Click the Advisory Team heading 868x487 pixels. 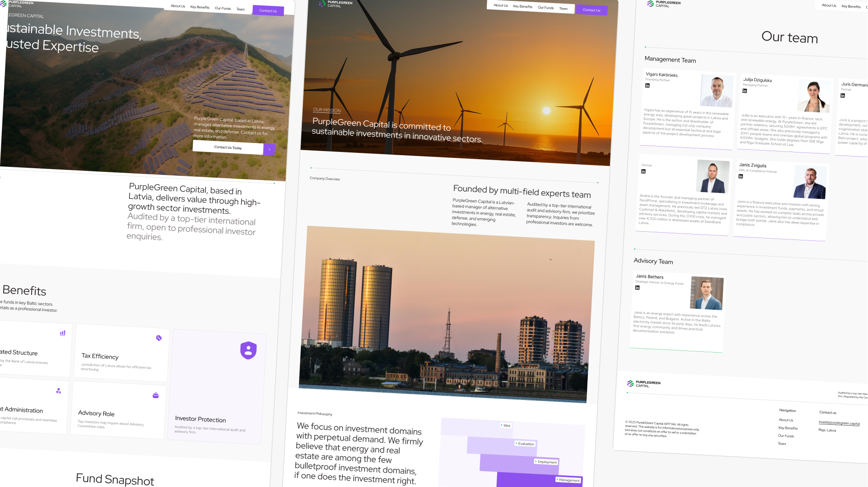click(653, 261)
